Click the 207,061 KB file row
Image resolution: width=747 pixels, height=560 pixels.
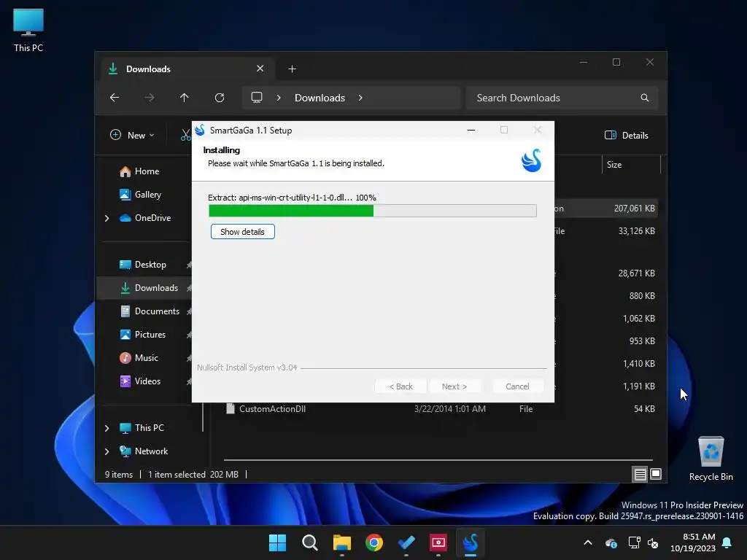point(606,209)
